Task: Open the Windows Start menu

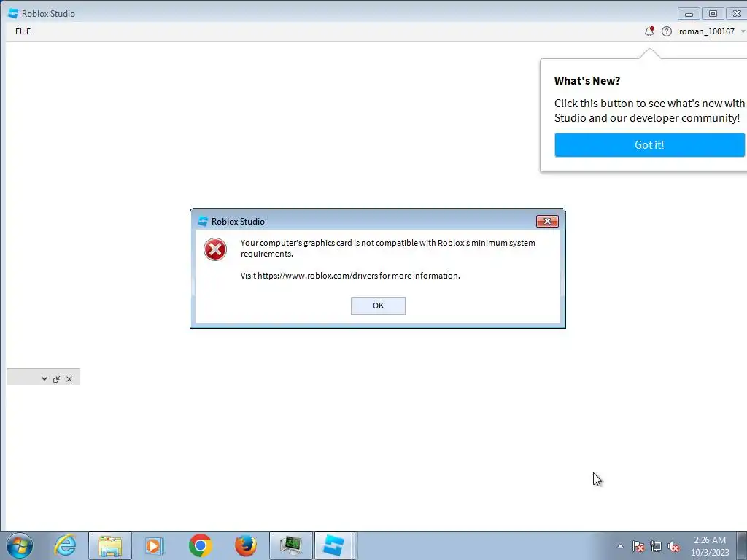Action: point(20,545)
